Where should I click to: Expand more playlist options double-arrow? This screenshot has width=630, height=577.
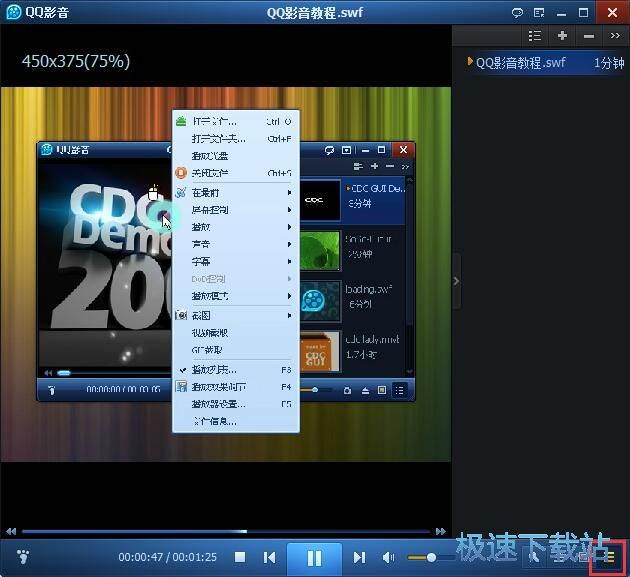pos(614,35)
